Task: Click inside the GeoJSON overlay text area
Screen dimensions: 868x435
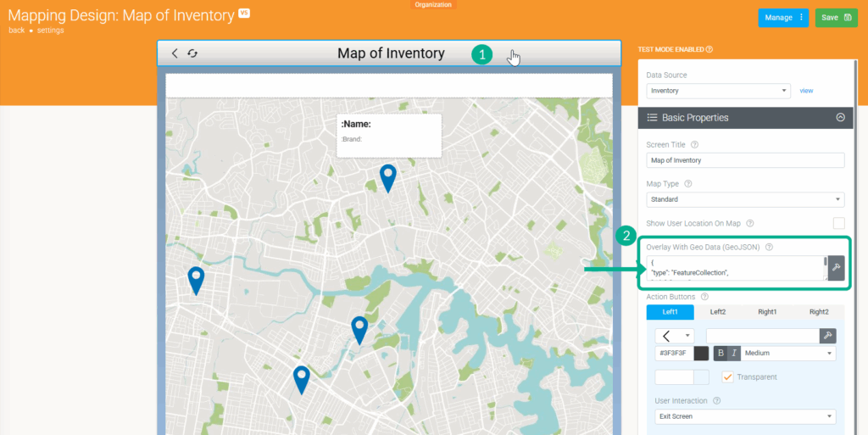Action: click(734, 268)
